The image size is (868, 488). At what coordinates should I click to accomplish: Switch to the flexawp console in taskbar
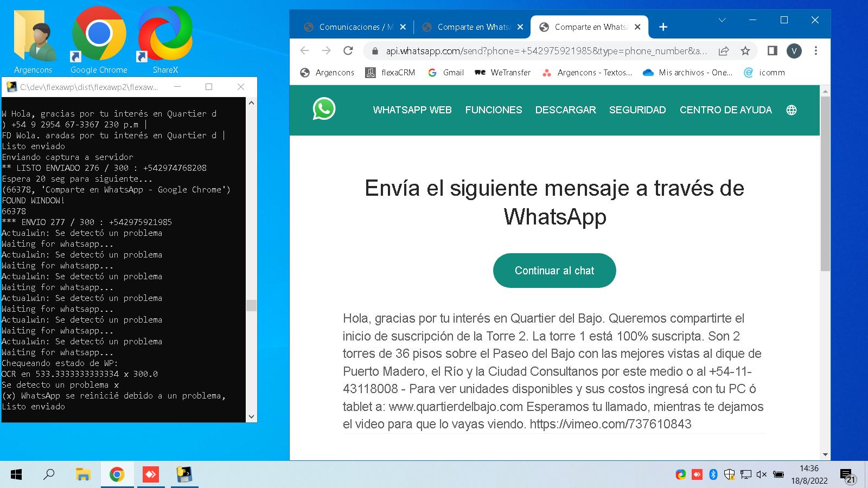(184, 474)
